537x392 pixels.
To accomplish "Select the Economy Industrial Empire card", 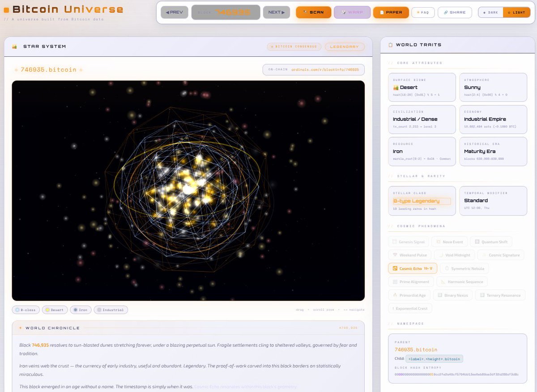I will point(493,119).
